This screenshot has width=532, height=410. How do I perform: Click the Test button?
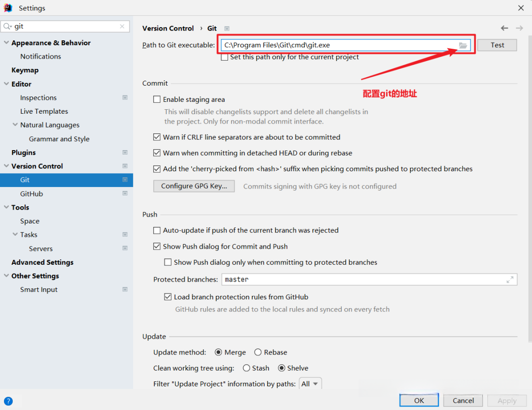click(x=497, y=45)
